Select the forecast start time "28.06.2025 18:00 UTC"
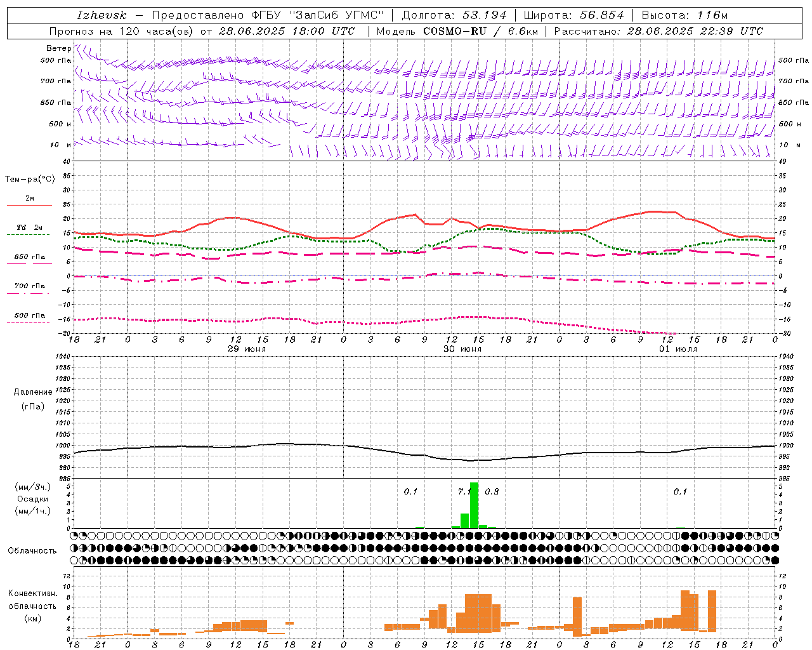The height and width of the screenshot is (650, 812). 287,31
